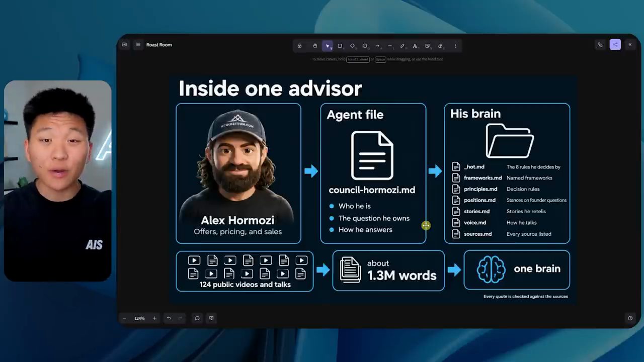Viewport: 644px width, 362px height.
Task: Open the hamburger main menu
Action: click(x=138, y=45)
